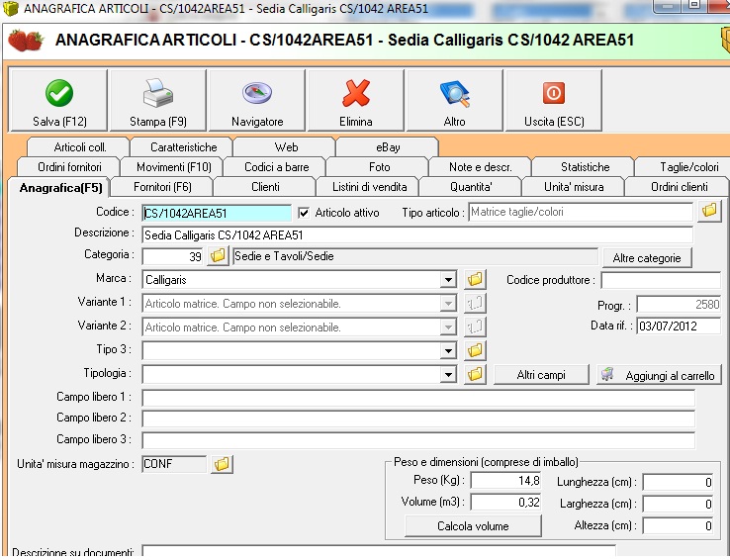Screen dimensions: 730x560
Task: Switch to the Articoli coll. tab
Action: coord(79,147)
